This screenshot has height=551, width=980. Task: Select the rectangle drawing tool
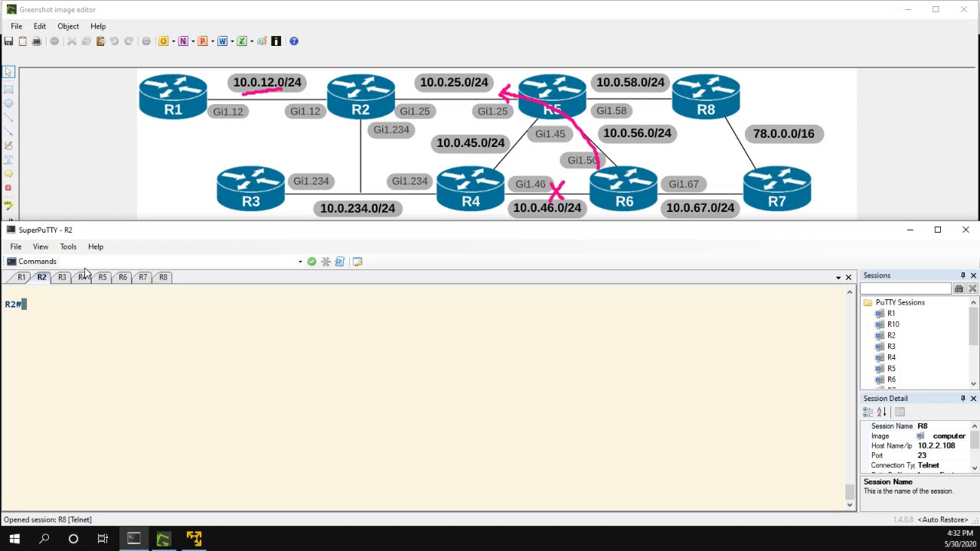[8, 89]
